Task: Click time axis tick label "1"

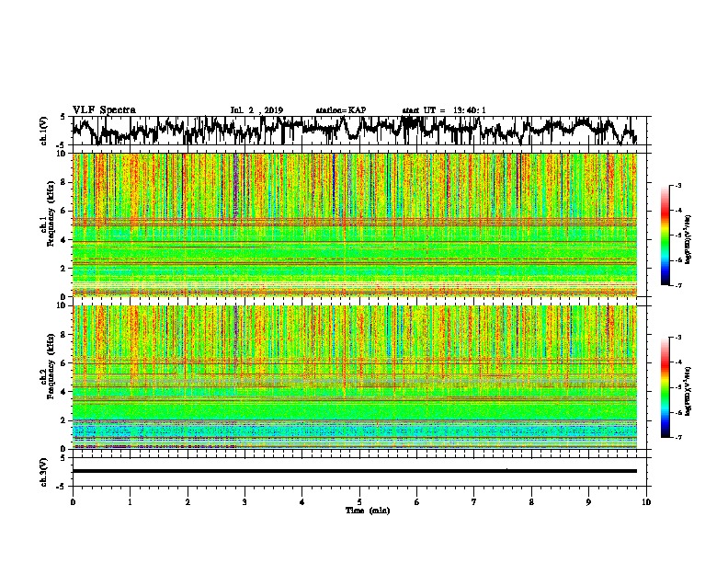Action: click(130, 502)
